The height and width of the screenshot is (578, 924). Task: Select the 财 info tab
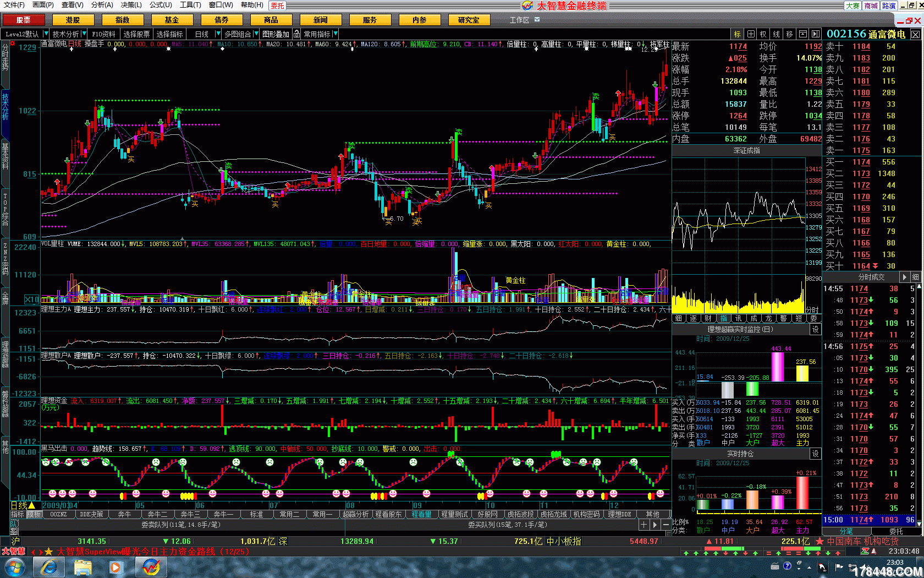708,318
